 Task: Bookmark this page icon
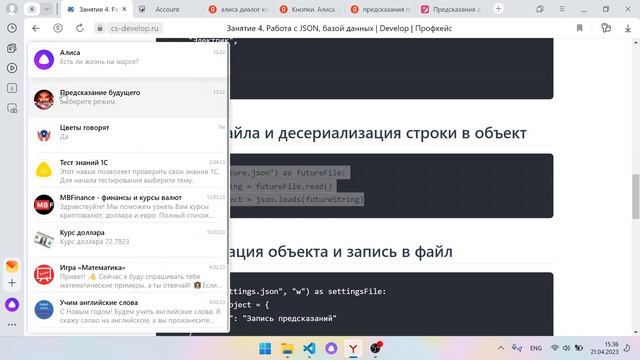(x=580, y=28)
